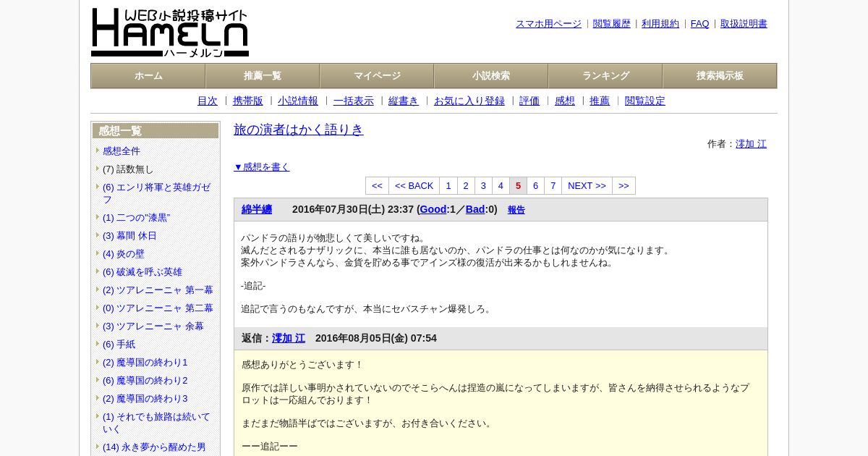Report the comment via 報告 link
This screenshot has height=456, width=868.
516,211
